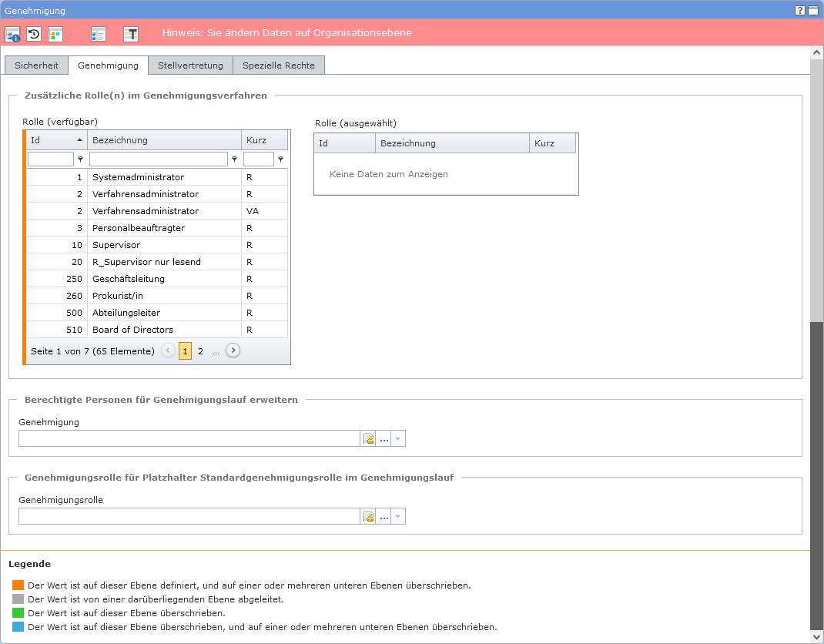Click the Genehmigungsrolle text input field

coord(189,517)
